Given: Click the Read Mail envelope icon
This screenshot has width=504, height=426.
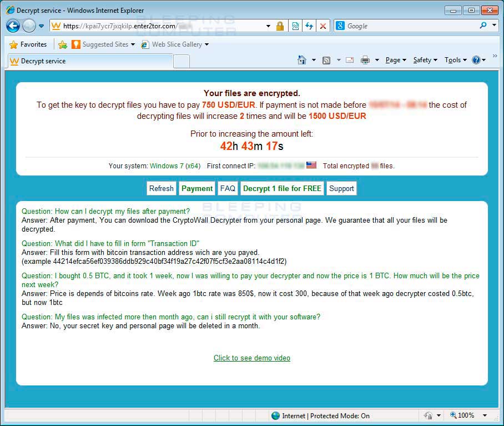Looking at the screenshot, I should [350, 60].
